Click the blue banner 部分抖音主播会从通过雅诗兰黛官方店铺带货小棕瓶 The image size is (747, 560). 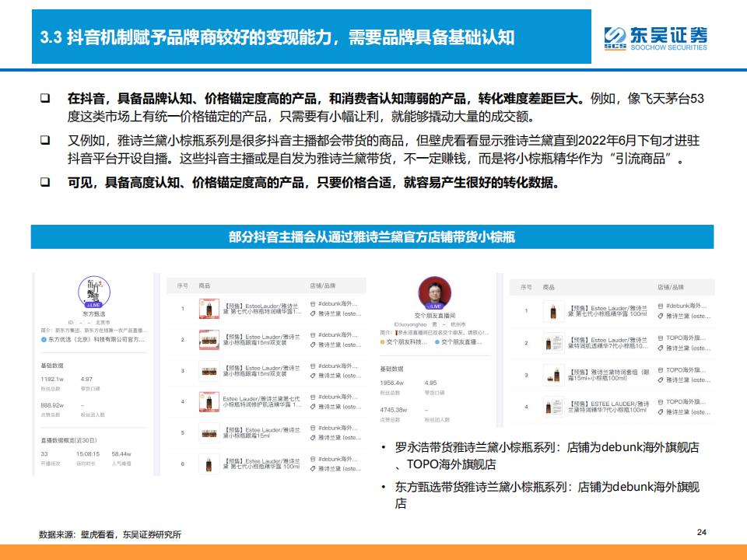372,236
